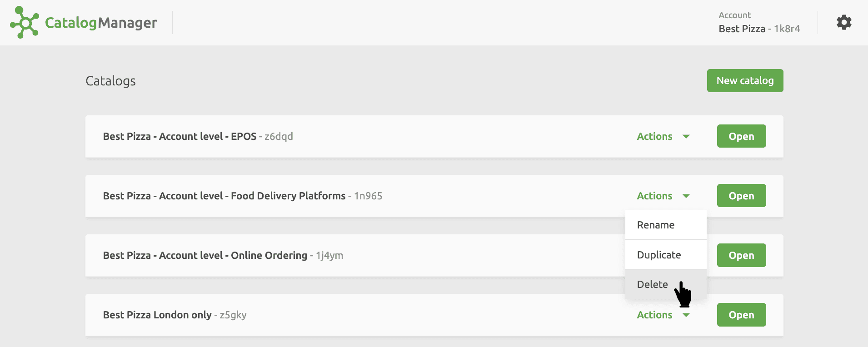
Task: Click the catalog identifier 1j4ym
Action: tap(329, 255)
